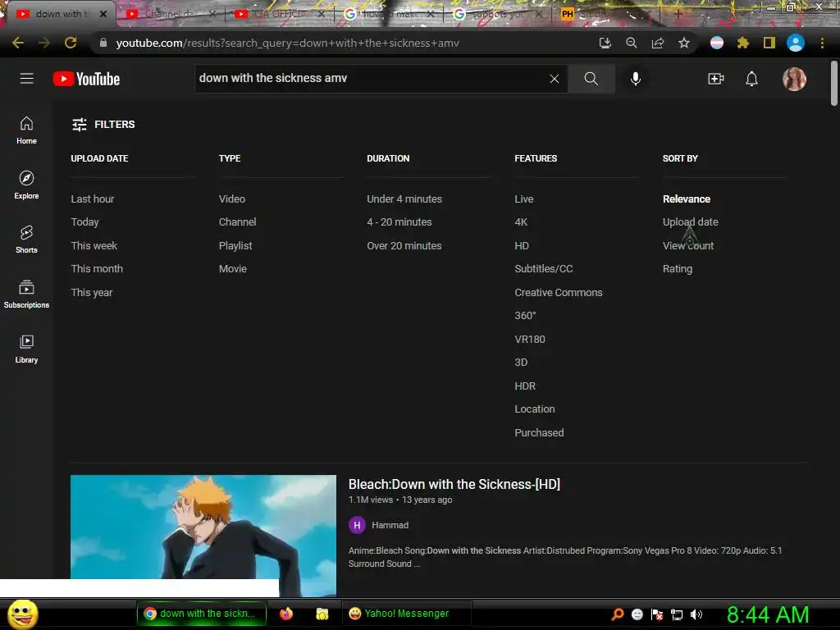840x630 pixels.
Task: Open Subscriptions in the sidebar
Action: click(x=26, y=294)
